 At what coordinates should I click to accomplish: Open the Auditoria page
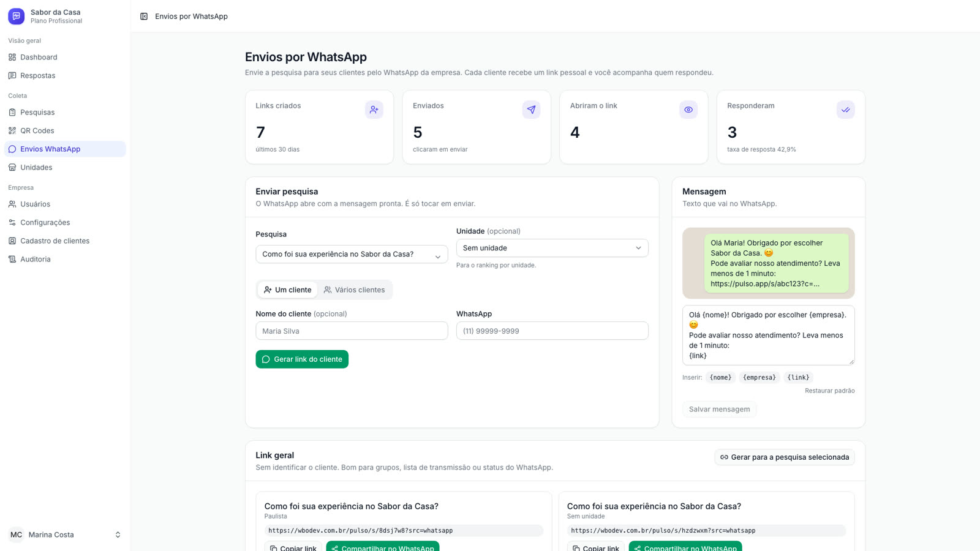[65, 259]
